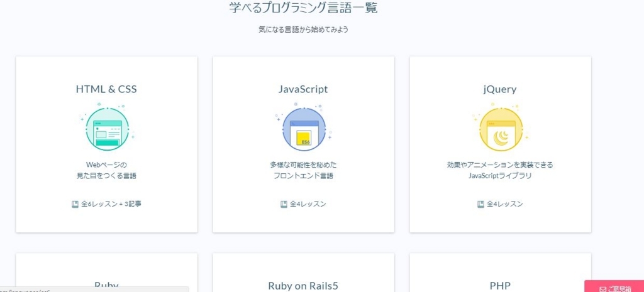Select the jQuery card title
This screenshot has width=644, height=292.
[x=500, y=89]
